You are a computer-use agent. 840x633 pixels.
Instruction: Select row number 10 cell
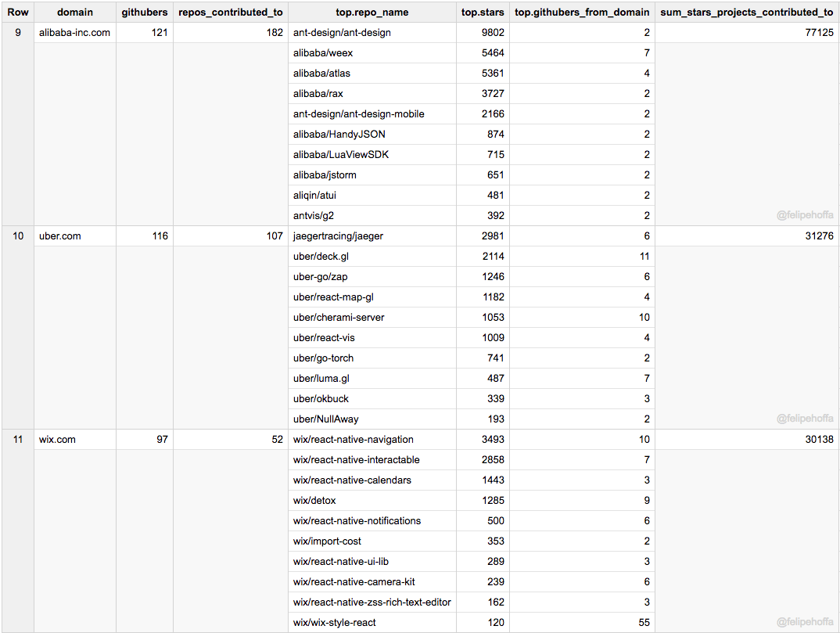(x=18, y=236)
